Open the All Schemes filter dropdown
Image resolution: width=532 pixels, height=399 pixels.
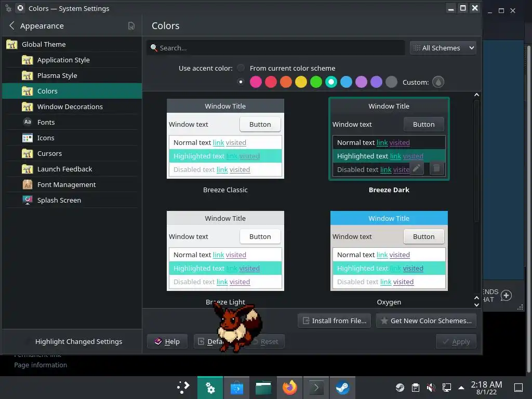click(443, 48)
